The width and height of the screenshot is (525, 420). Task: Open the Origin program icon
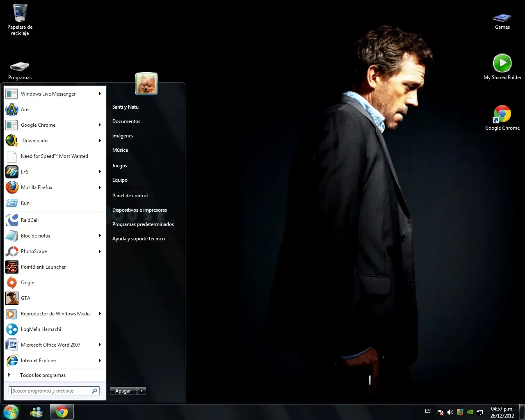12,283
